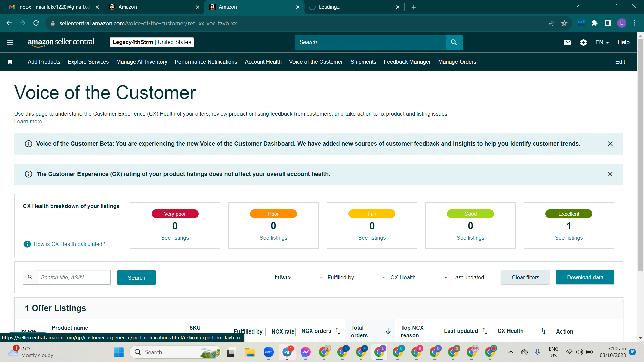The height and width of the screenshot is (362, 644).
Task: Open Performance Notifications
Action: click(206, 62)
